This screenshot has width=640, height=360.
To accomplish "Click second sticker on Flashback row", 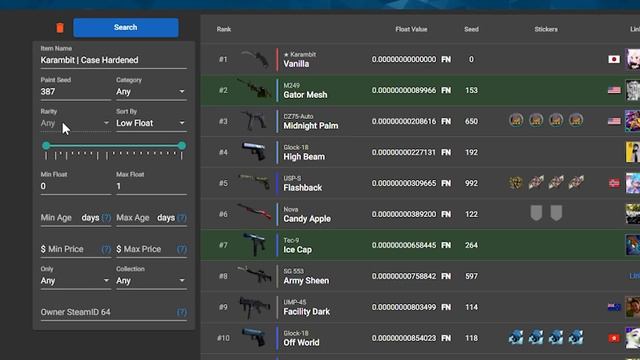I will 536,182.
